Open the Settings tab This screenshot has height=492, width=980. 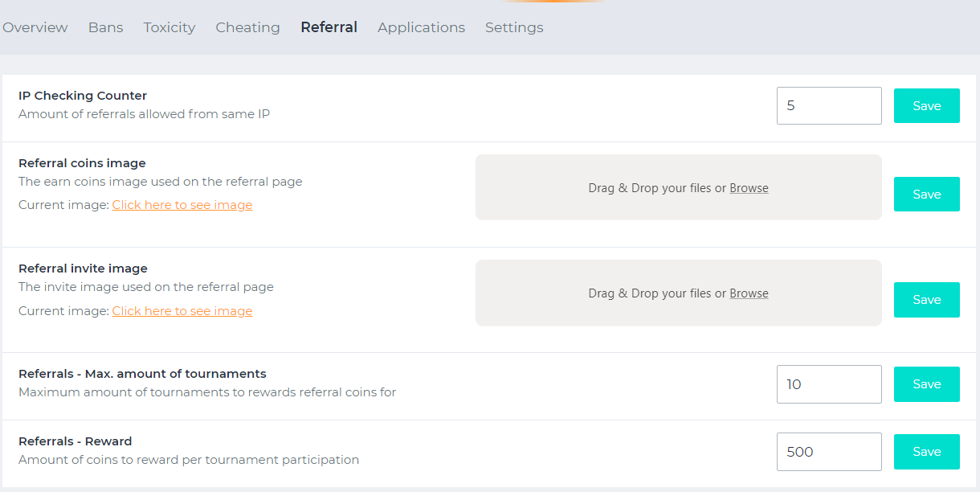tap(514, 27)
